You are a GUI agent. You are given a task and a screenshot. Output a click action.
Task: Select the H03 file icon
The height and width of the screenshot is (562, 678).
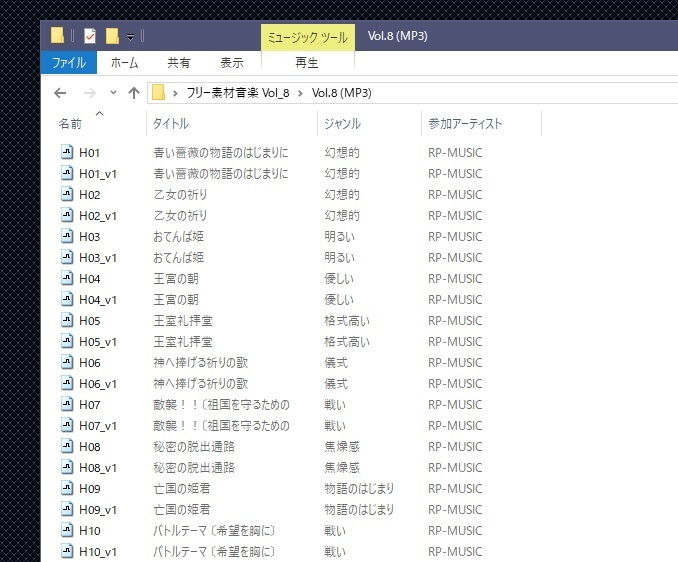(x=67, y=236)
